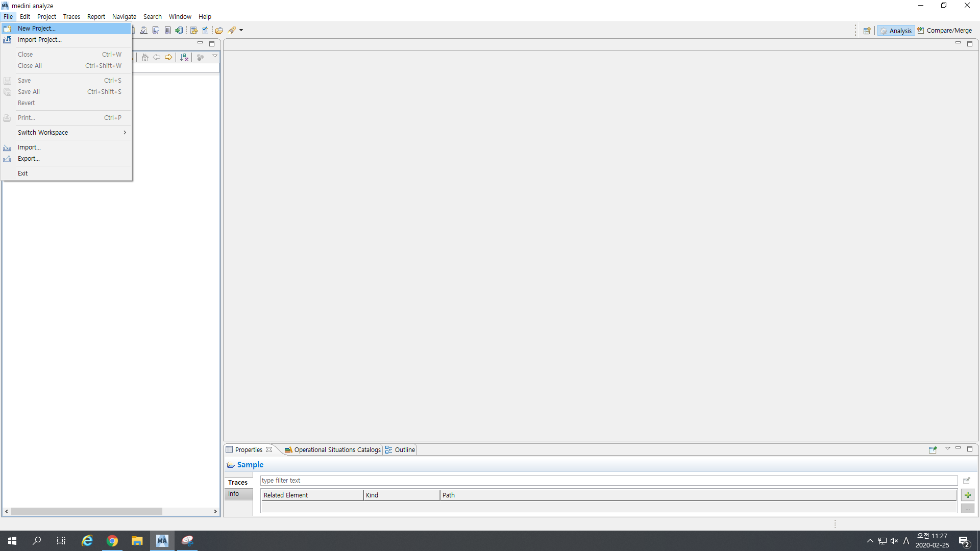980x551 pixels.
Task: Choose New Project from File menu
Action: [x=37, y=29]
